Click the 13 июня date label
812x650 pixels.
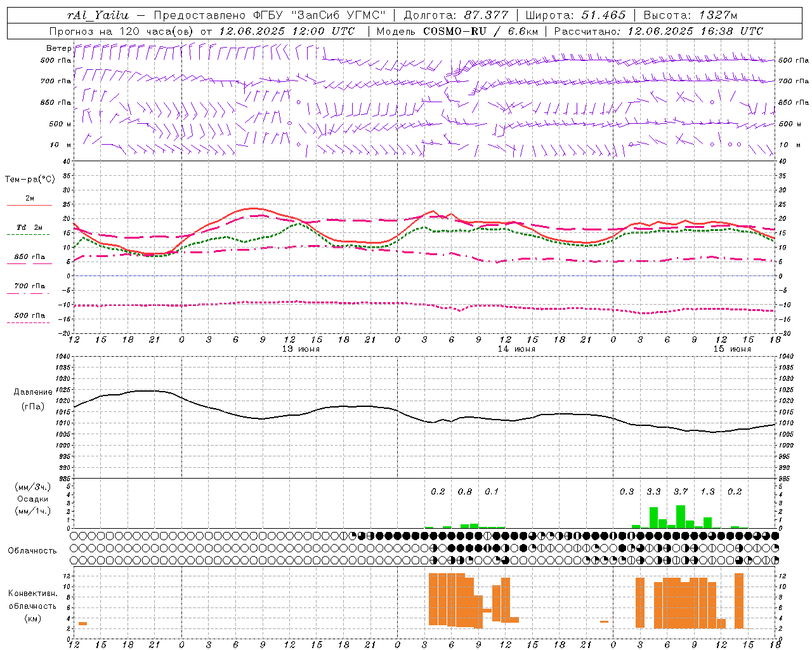pyautogui.click(x=301, y=349)
